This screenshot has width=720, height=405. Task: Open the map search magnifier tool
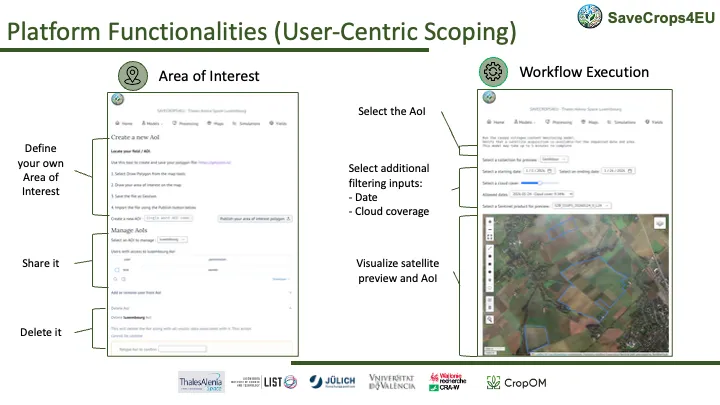(x=489, y=320)
